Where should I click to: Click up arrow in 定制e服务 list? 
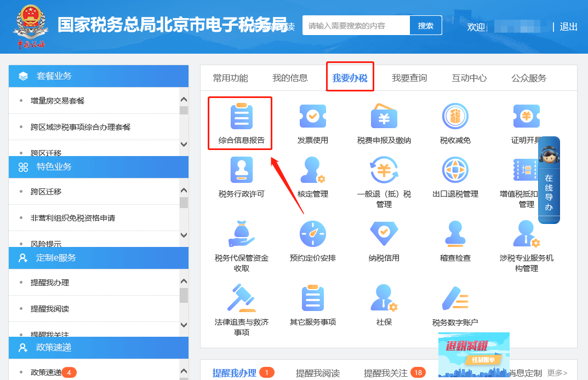(x=184, y=281)
